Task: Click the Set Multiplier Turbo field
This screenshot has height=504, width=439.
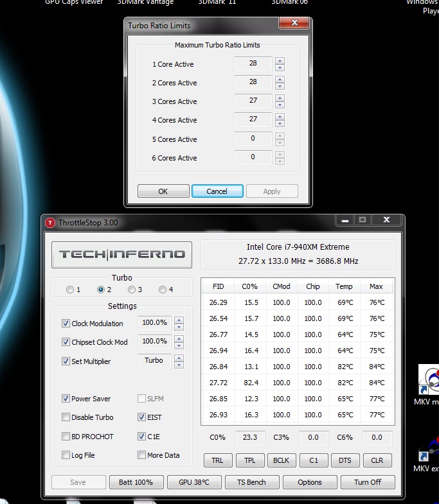Action: (x=154, y=361)
